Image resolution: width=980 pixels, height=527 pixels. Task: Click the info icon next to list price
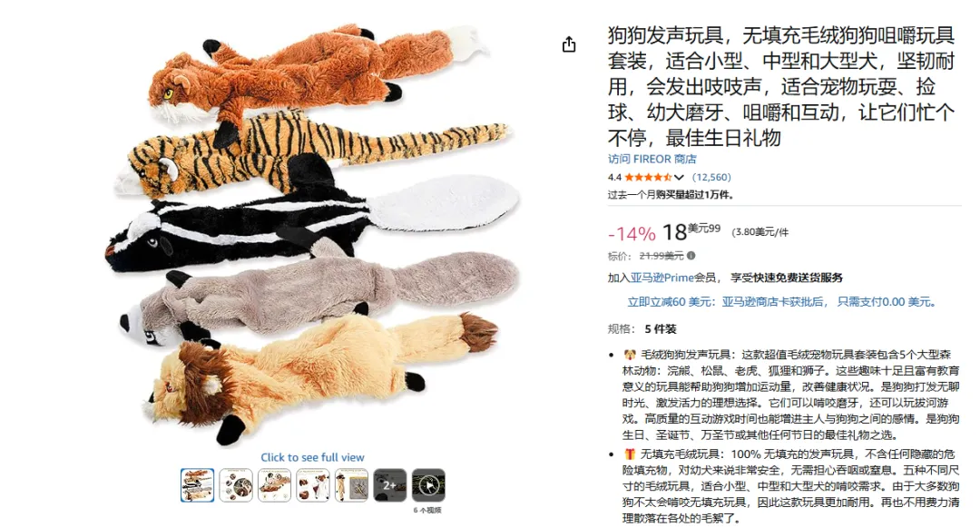(x=691, y=256)
